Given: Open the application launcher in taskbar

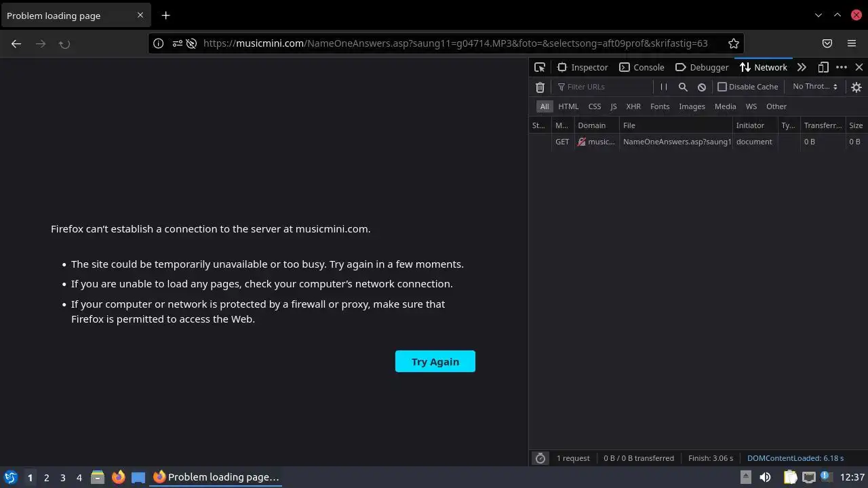Looking at the screenshot, I should 11,477.
